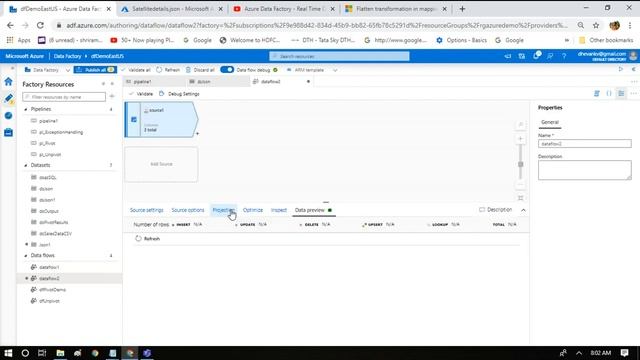
Task: Open File Explorer from taskbar
Action: click(x=60, y=353)
